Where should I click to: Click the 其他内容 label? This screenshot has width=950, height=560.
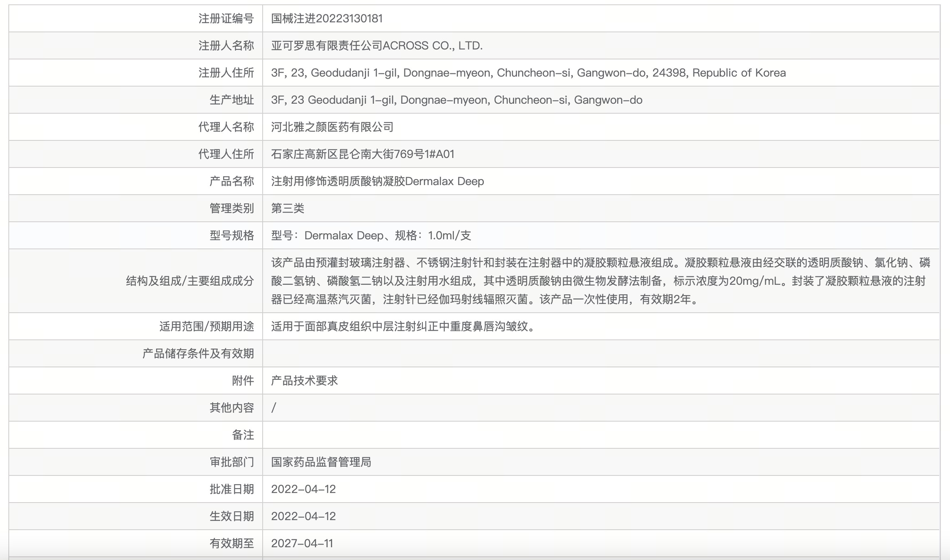coord(232,408)
